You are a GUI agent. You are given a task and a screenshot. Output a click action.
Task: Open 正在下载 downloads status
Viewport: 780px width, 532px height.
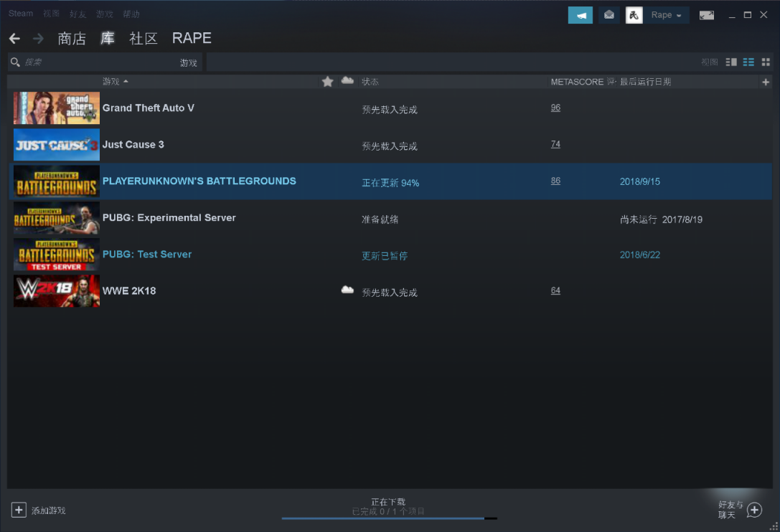point(388,502)
